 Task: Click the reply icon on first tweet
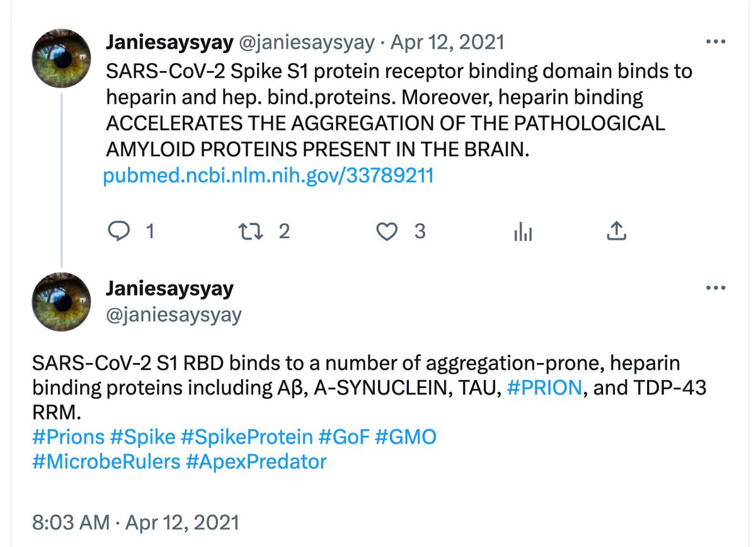click(117, 233)
